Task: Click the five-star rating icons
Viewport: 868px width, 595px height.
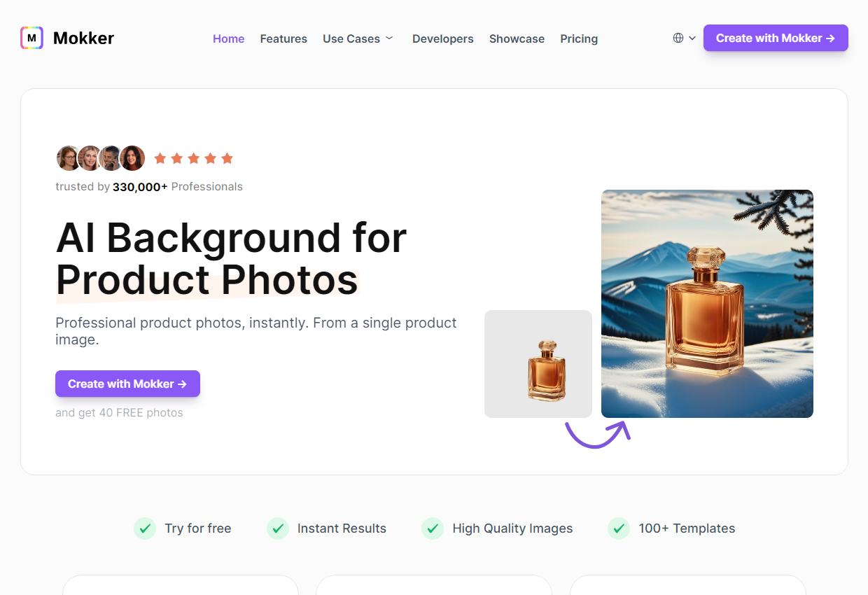Action: [193, 158]
